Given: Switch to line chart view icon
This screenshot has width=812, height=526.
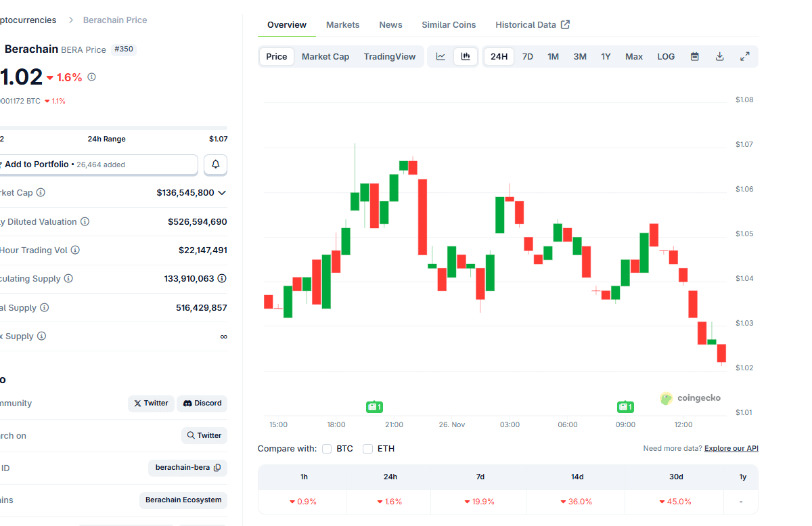Looking at the screenshot, I should point(441,57).
